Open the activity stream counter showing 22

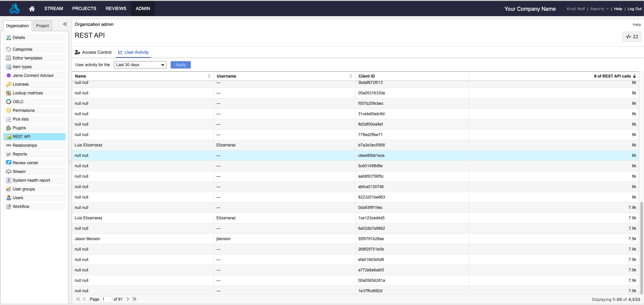[x=632, y=37]
